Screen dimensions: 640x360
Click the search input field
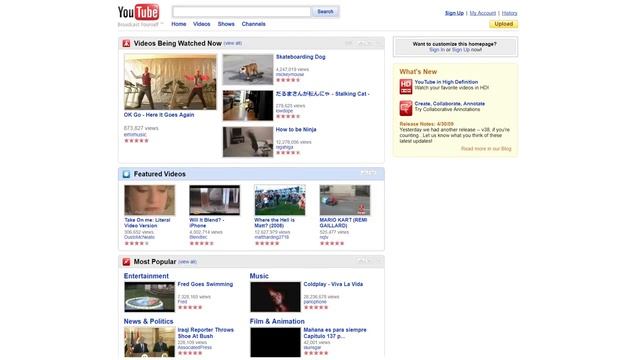point(242,11)
